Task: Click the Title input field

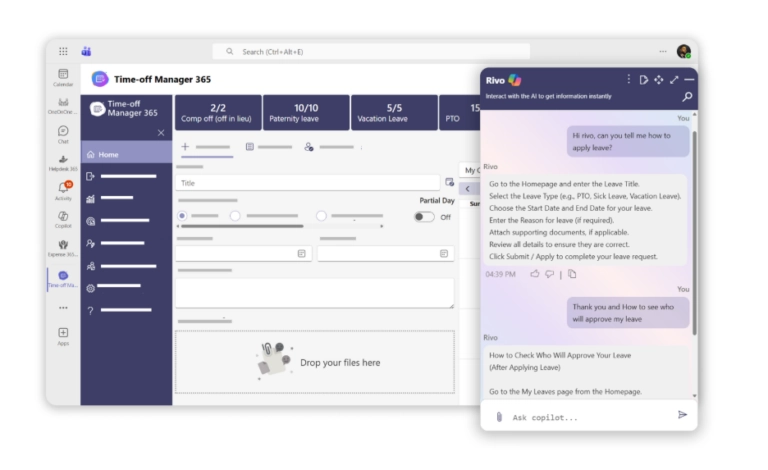Action: tap(308, 183)
